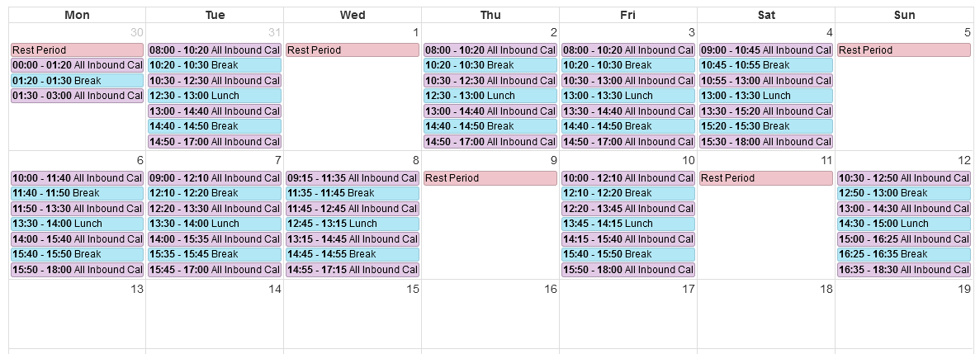Open Thursday 2 08:00 - 10:20 Inbound Call
980x354 pixels.
490,50
